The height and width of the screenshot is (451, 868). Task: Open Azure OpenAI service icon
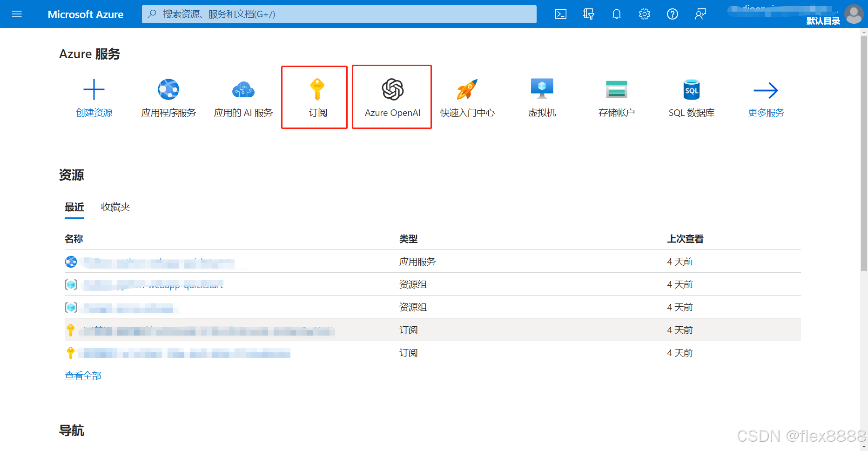click(x=392, y=89)
